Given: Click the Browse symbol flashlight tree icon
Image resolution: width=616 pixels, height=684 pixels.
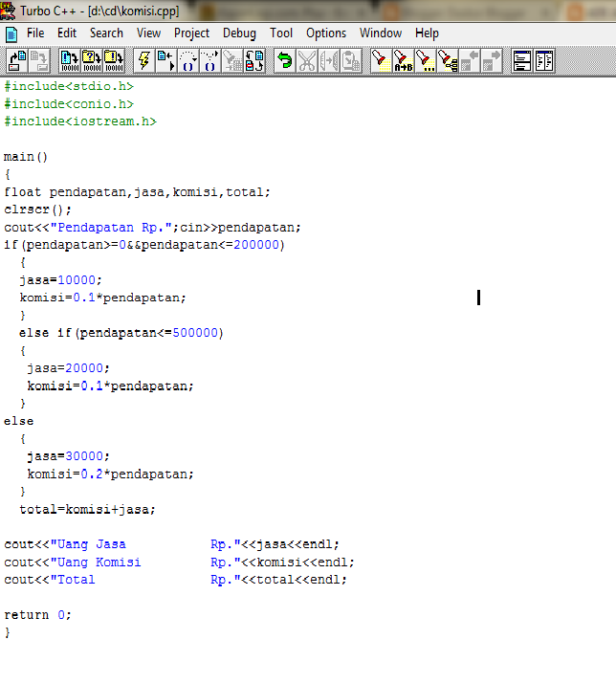Looking at the screenshot, I should pos(447,60).
